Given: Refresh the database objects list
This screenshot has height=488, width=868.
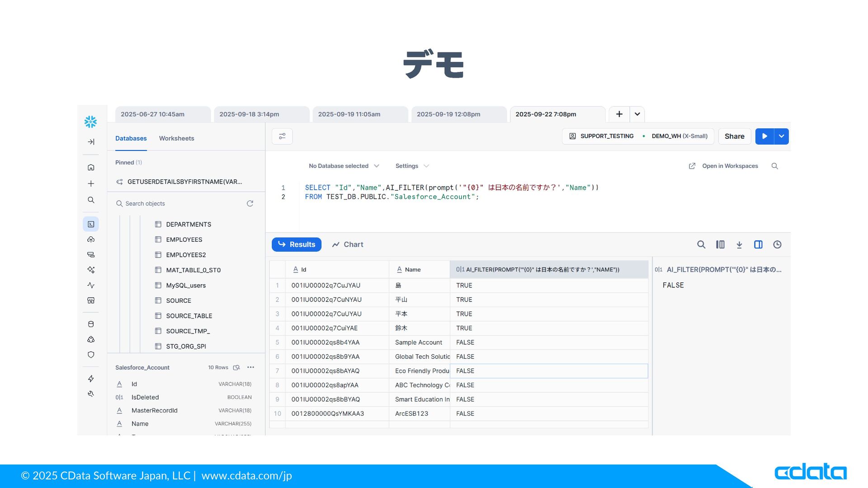Looking at the screenshot, I should (x=250, y=204).
